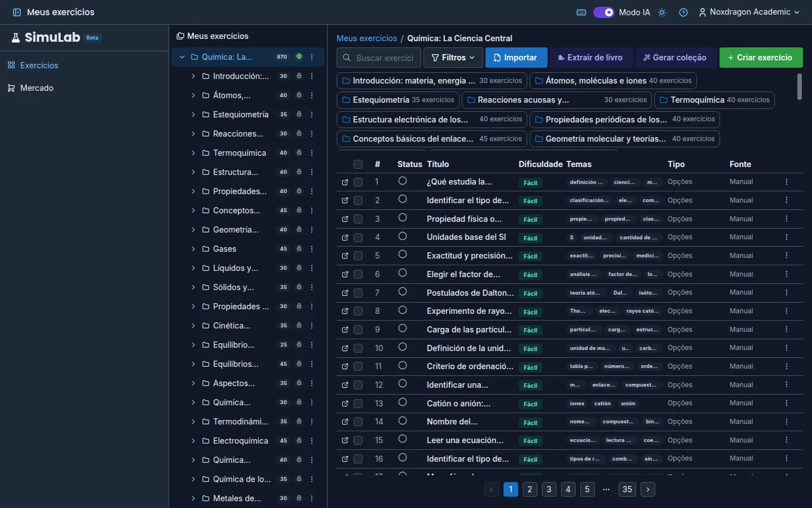The height and width of the screenshot is (508, 812).
Task: Click next page arrow in pagination
Action: click(648, 489)
